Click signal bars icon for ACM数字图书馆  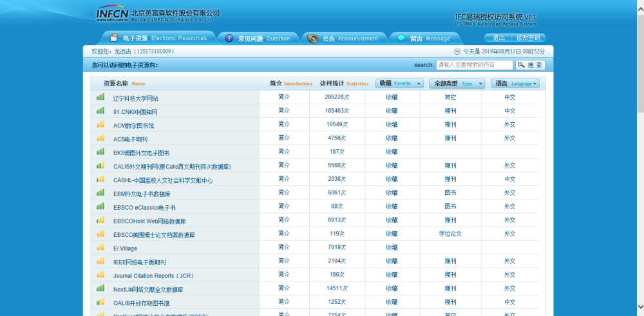tap(100, 124)
